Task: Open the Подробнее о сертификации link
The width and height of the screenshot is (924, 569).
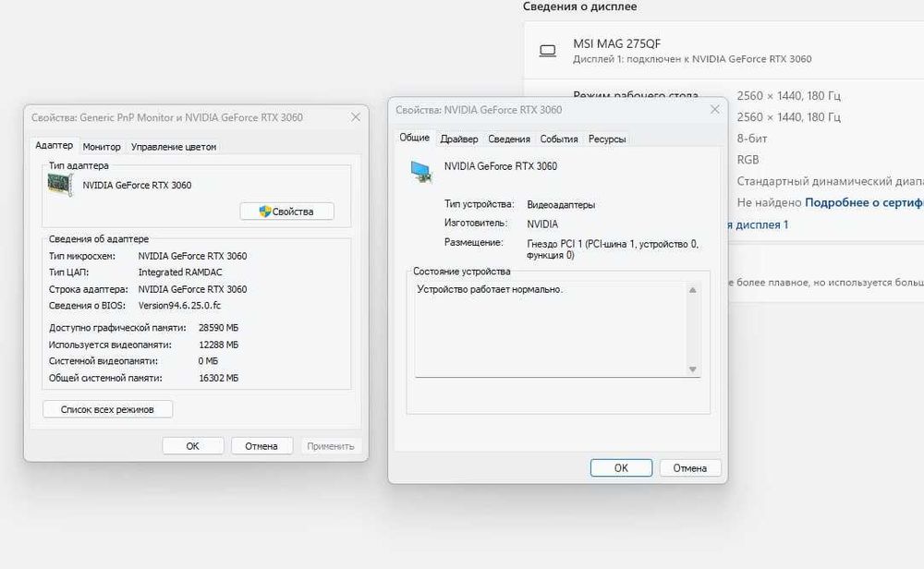Action: [x=864, y=202]
